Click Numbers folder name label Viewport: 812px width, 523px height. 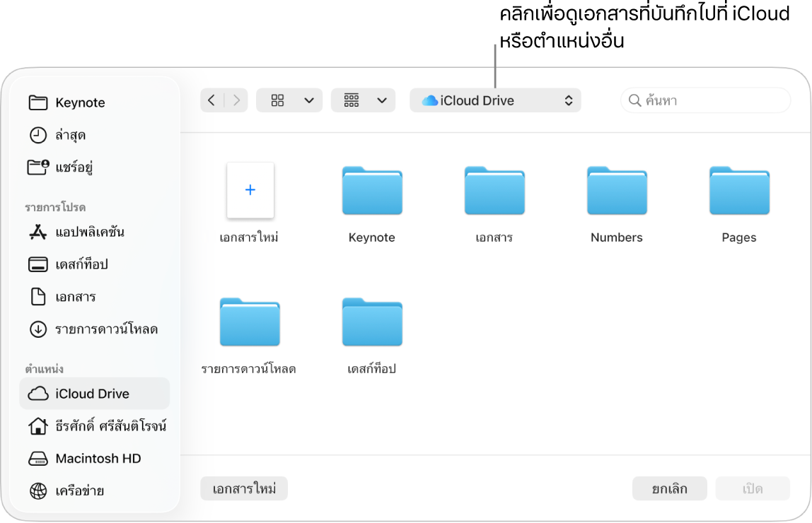click(617, 237)
